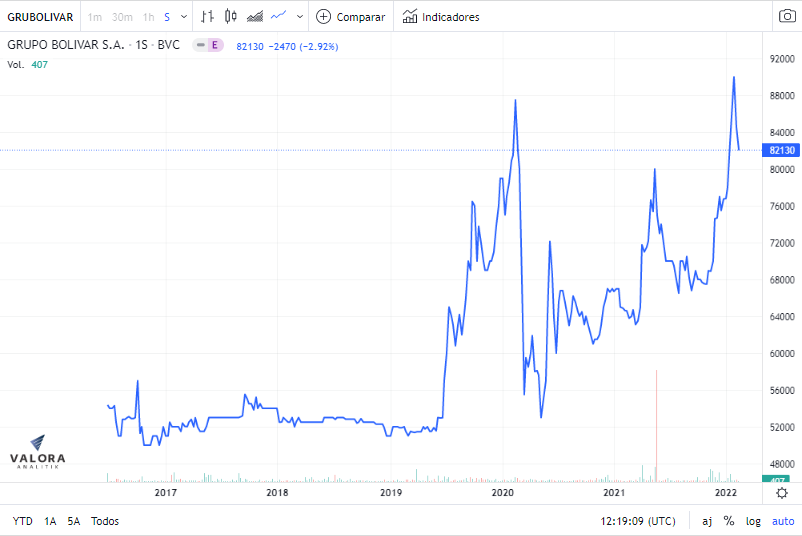Select the 1m timeframe
802x536 pixels.
coord(95,17)
